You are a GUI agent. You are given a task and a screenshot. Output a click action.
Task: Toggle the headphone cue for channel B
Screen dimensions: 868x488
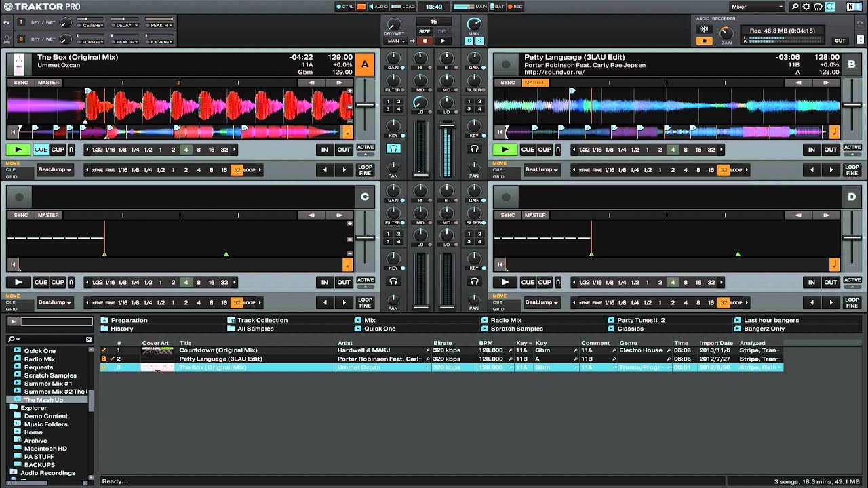pos(474,148)
